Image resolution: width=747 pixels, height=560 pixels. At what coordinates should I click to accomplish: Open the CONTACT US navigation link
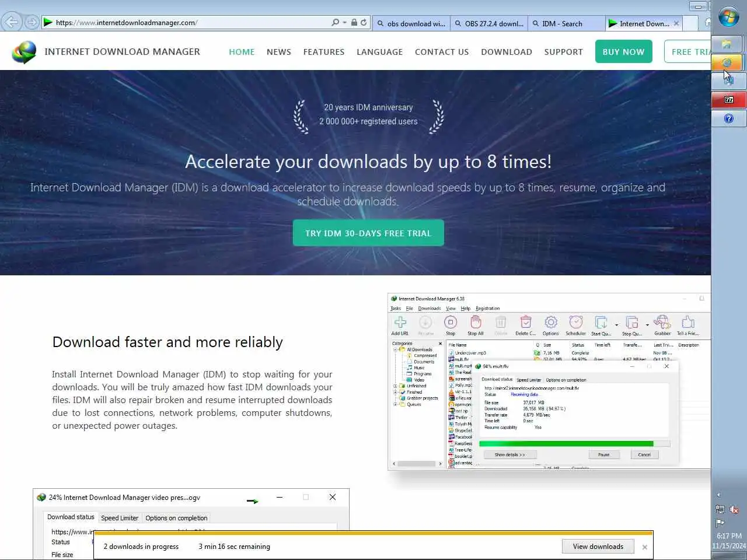coord(442,52)
